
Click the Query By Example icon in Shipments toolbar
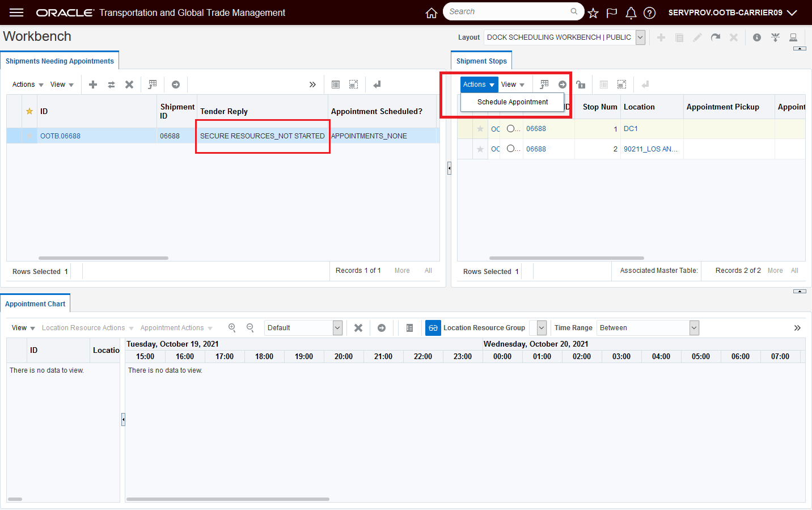[153, 85]
